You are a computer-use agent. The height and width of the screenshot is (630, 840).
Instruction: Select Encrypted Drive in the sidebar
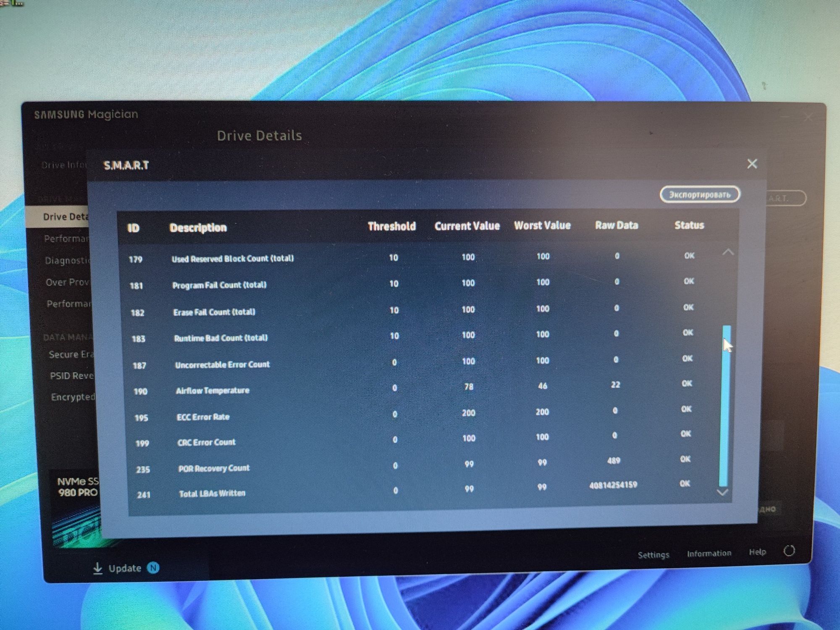click(73, 397)
